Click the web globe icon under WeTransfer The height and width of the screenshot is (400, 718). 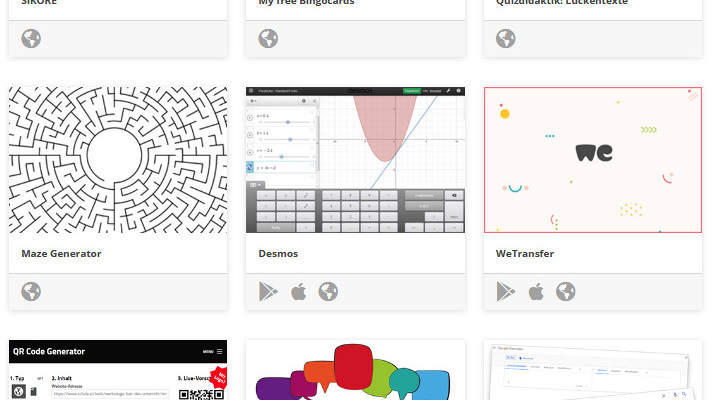tap(566, 292)
